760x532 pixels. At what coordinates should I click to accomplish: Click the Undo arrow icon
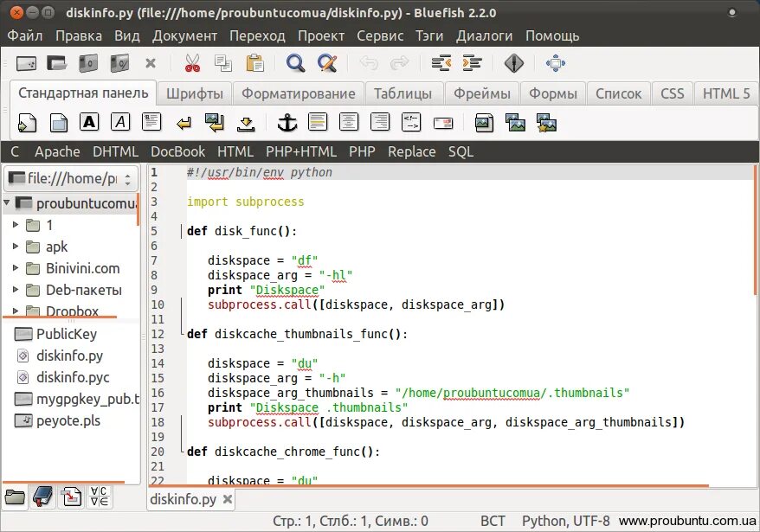(369, 63)
